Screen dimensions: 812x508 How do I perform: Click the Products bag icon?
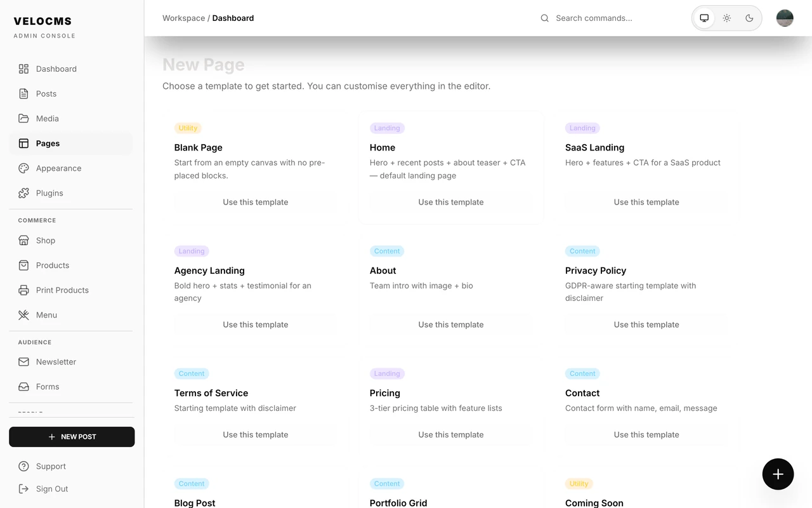23,265
